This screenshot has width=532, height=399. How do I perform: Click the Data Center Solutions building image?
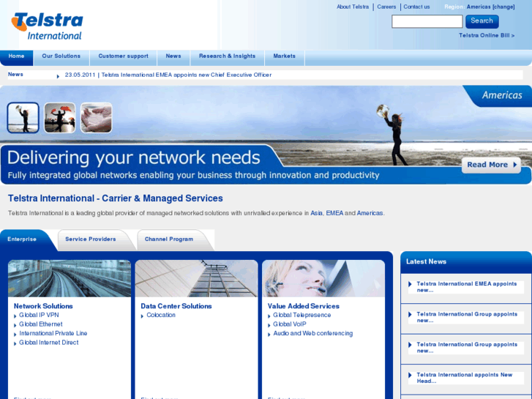pyautogui.click(x=196, y=278)
